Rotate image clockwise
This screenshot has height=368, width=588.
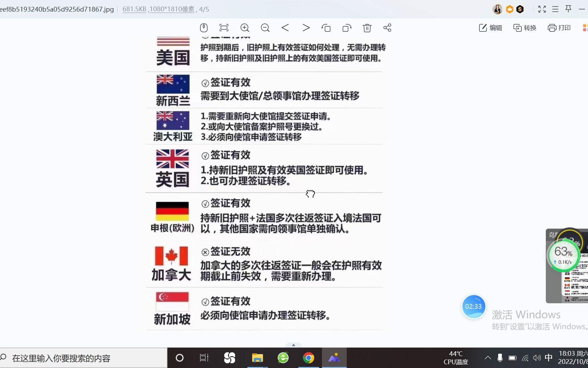[x=347, y=28]
